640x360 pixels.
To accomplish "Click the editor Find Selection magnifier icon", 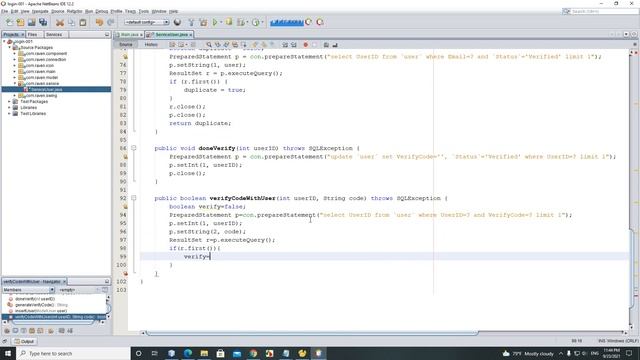I will pos(209,44).
